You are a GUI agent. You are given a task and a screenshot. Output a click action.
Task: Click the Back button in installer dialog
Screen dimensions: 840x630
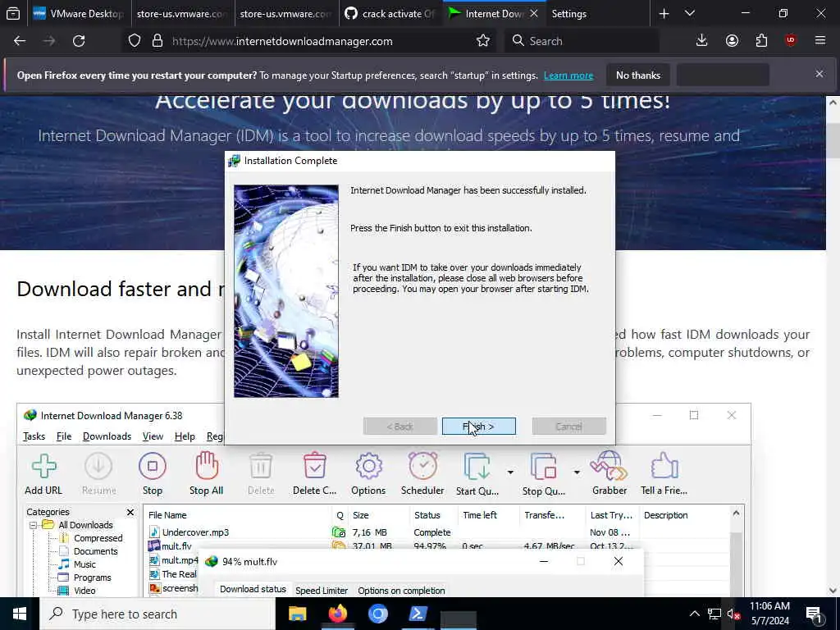pyautogui.click(x=400, y=427)
